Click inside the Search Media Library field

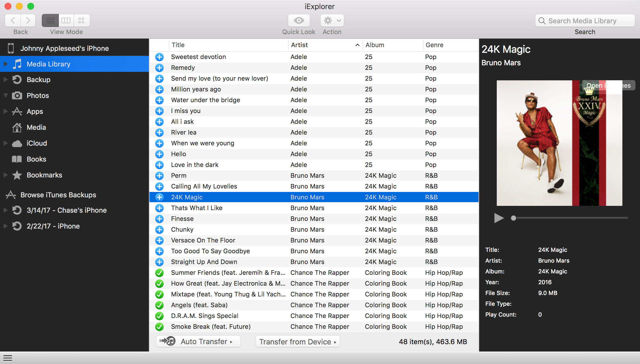coord(585,20)
